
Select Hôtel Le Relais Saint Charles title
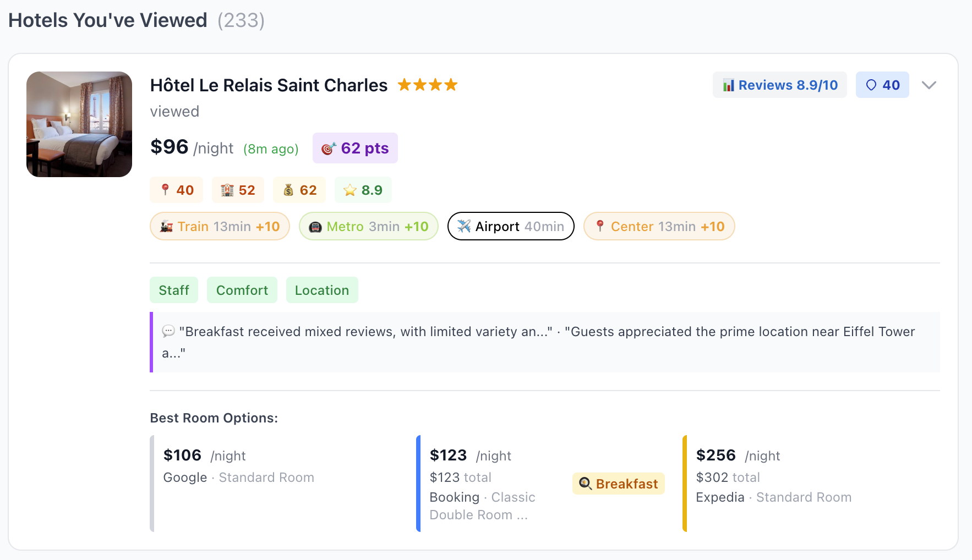[x=269, y=85]
